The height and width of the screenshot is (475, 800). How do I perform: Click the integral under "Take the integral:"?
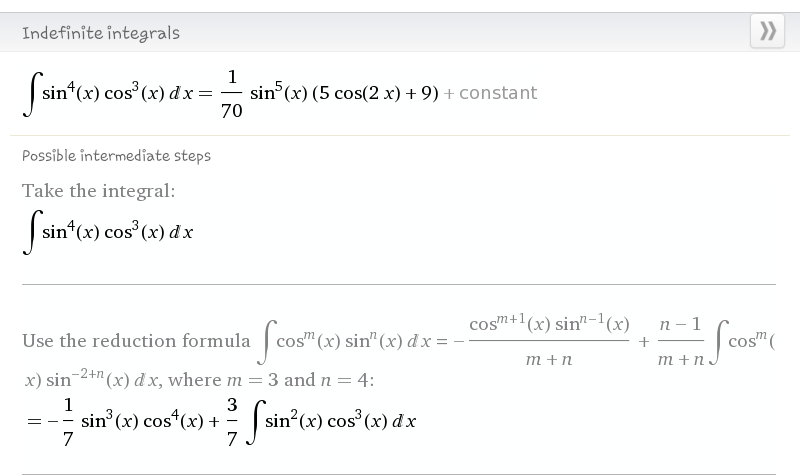coord(107,232)
